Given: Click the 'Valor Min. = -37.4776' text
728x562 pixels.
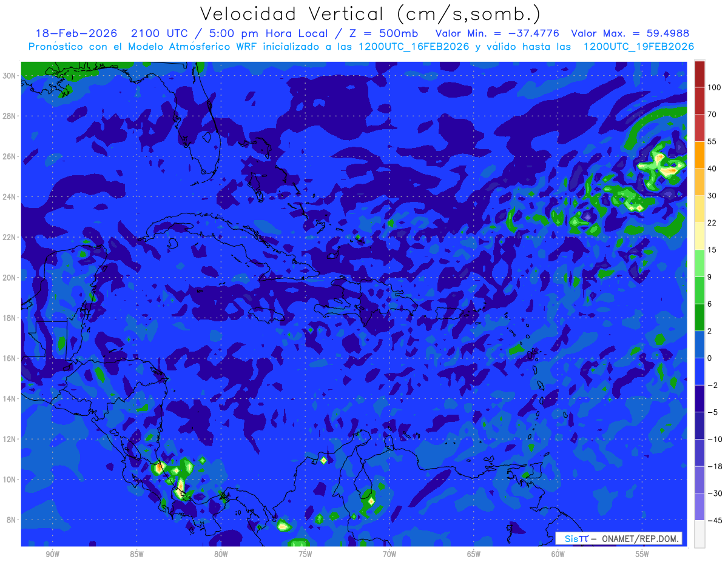Looking at the screenshot, I should pos(497,33).
